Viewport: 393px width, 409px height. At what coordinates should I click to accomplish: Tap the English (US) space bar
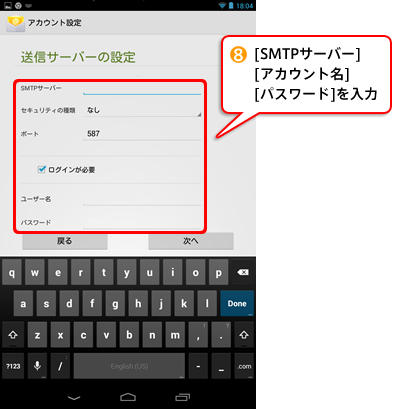click(x=129, y=366)
